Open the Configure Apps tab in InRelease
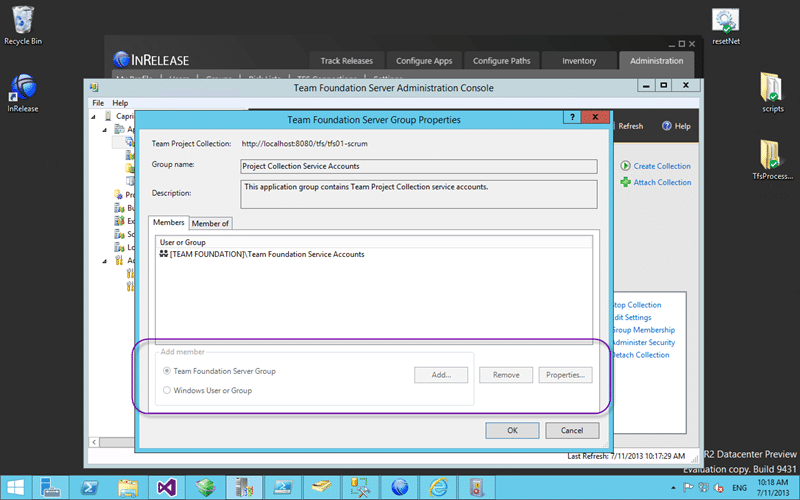 [x=424, y=61]
